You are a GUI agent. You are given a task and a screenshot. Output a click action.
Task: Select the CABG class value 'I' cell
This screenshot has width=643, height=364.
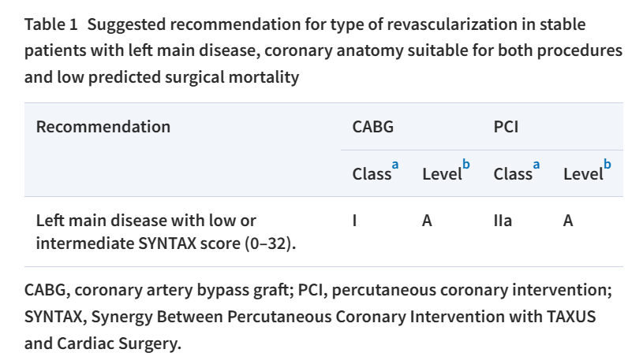pos(355,221)
